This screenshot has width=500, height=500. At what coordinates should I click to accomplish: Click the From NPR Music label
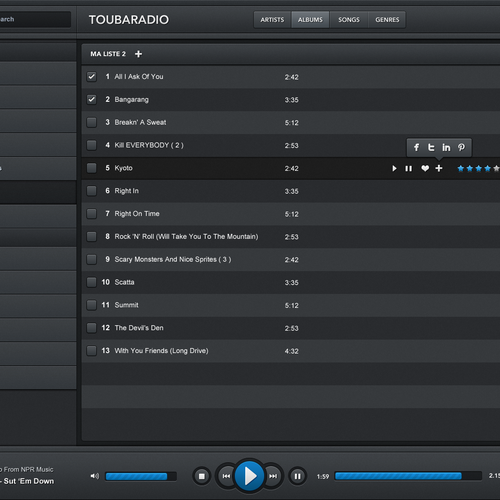(x=28, y=469)
